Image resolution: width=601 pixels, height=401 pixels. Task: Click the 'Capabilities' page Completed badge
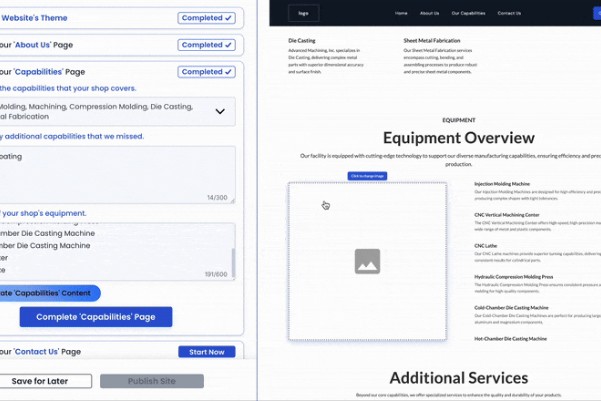click(207, 72)
